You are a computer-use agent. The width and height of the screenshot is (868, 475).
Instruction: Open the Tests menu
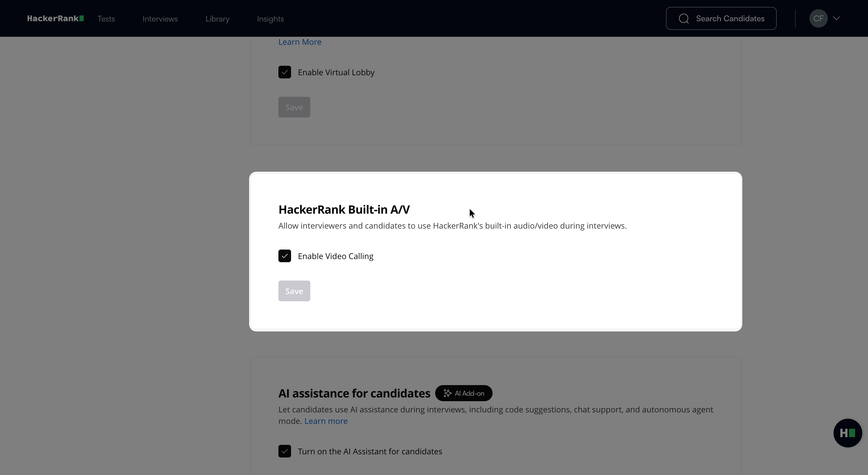click(106, 19)
